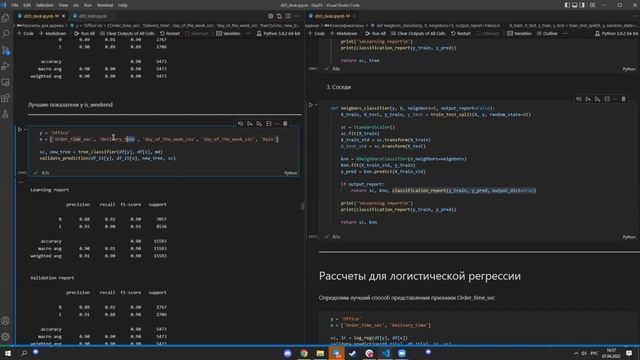
Task: Select Python kernel picker in right notebook
Action: [616, 33]
